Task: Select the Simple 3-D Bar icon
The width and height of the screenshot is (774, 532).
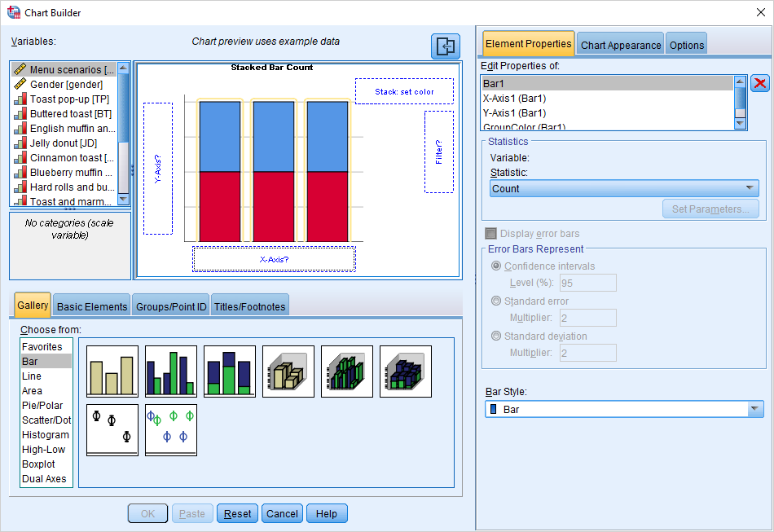Action: 288,372
